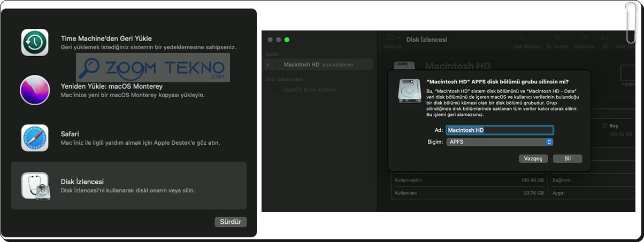Click the "190.46 GB" Kullanılabilir value
This screenshot has width=644, height=242.
532,180
